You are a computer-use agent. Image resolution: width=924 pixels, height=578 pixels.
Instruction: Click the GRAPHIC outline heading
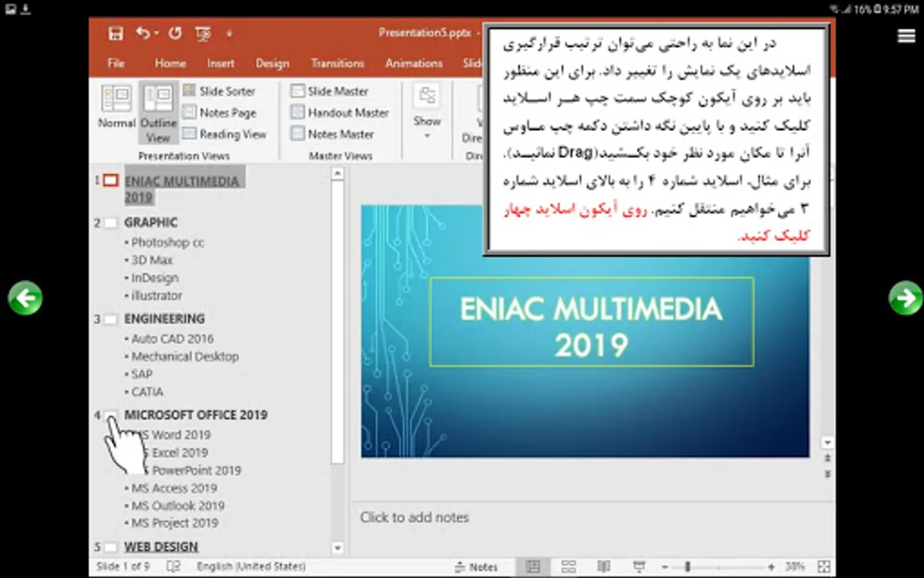(x=151, y=222)
